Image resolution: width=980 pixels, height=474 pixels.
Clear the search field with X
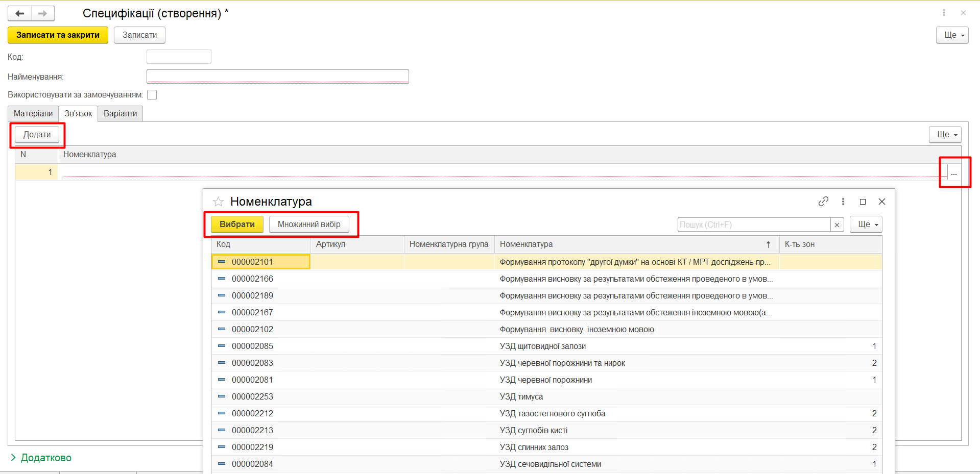point(837,224)
